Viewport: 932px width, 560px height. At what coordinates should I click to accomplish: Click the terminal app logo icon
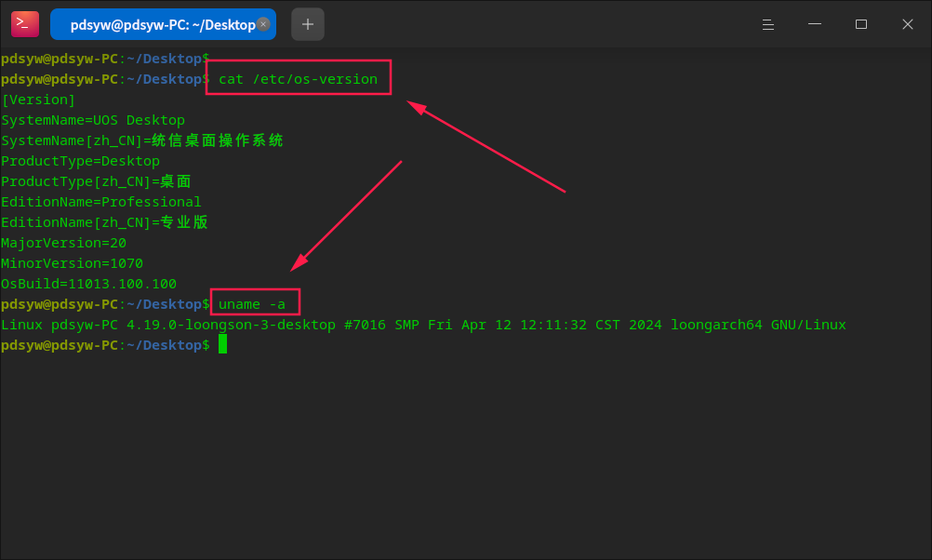coord(25,24)
